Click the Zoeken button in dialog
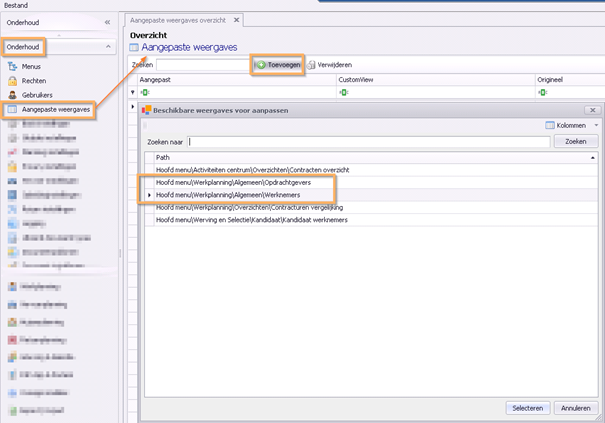This screenshot has width=605, height=423. (x=575, y=142)
